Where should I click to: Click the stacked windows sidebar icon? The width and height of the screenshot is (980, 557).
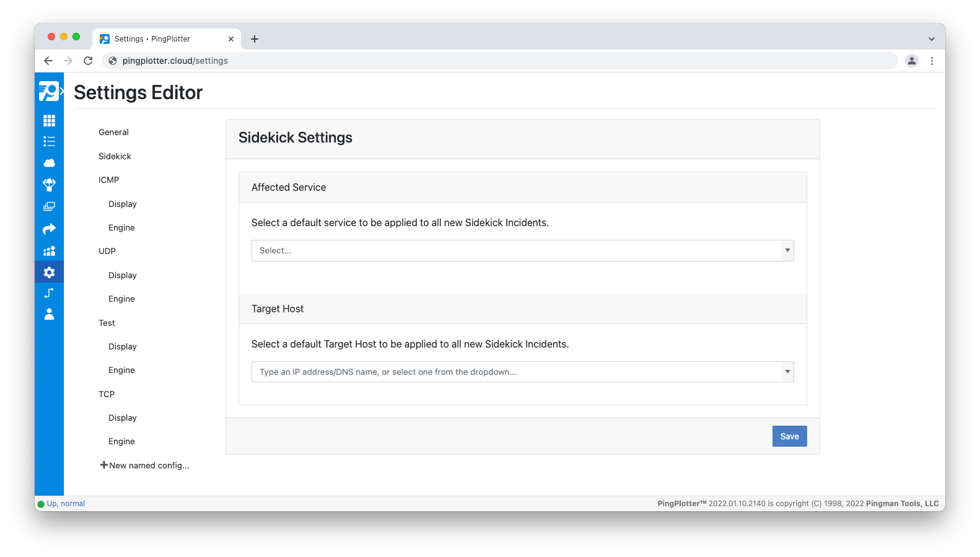[x=49, y=206]
